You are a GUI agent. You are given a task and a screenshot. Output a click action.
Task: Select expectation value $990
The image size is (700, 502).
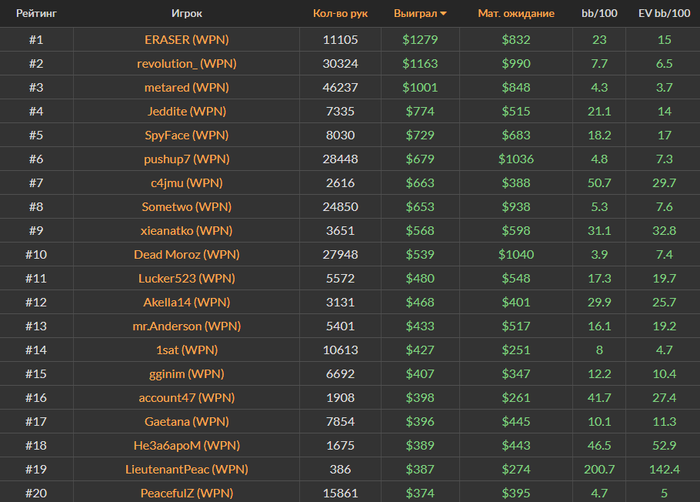(x=516, y=63)
